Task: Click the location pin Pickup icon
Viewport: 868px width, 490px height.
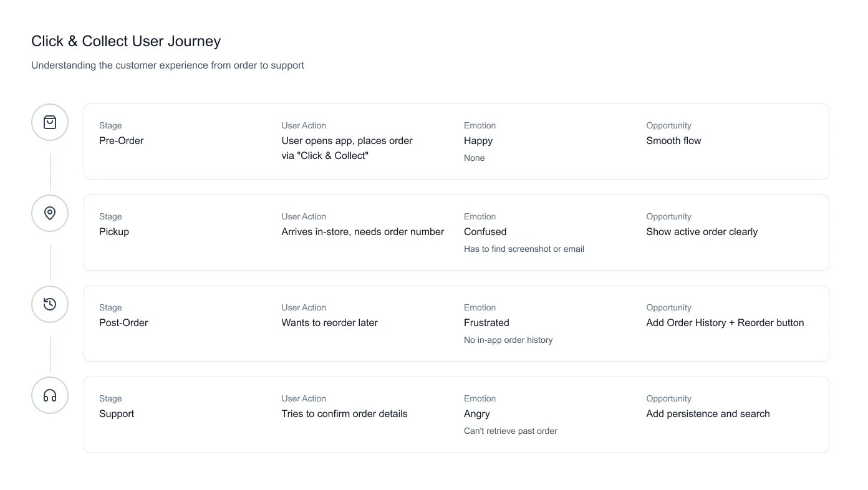Action: click(50, 213)
